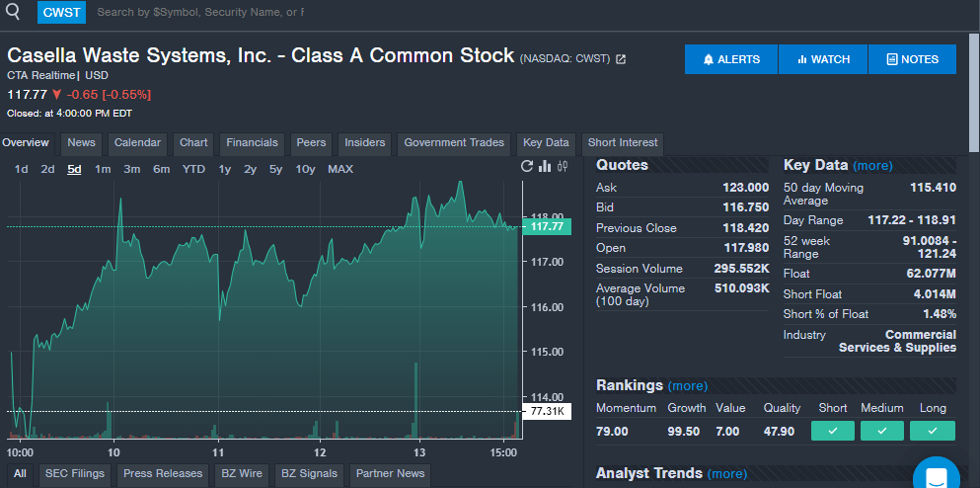
Task: Click the Industry value Commercial Services & Supplies
Action: [897, 341]
